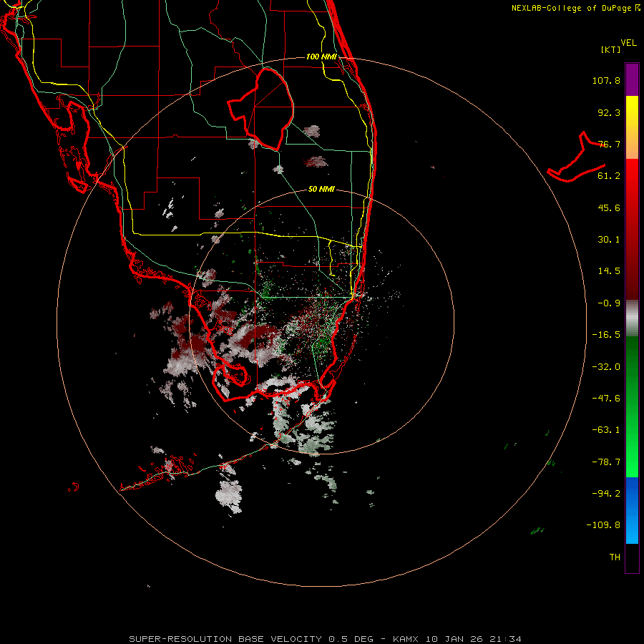Click the 61.2 scale value
The image size is (644, 644).
609,176
